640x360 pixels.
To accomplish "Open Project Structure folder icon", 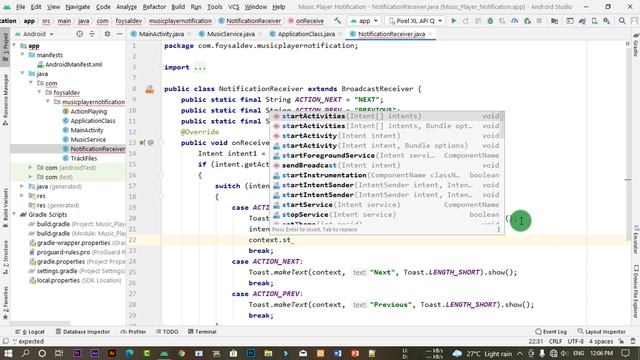I will tap(554, 20).
